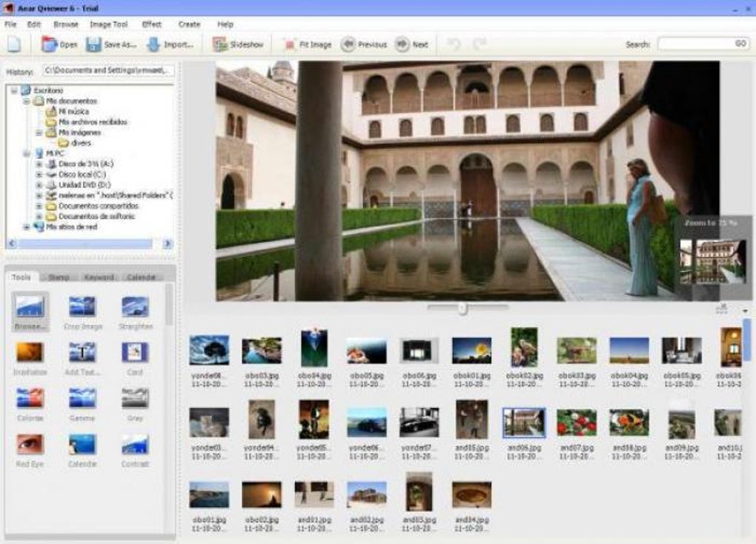Viewport: 756px width, 544px height.
Task: Select the Irradiation effect tool
Action: 30,357
